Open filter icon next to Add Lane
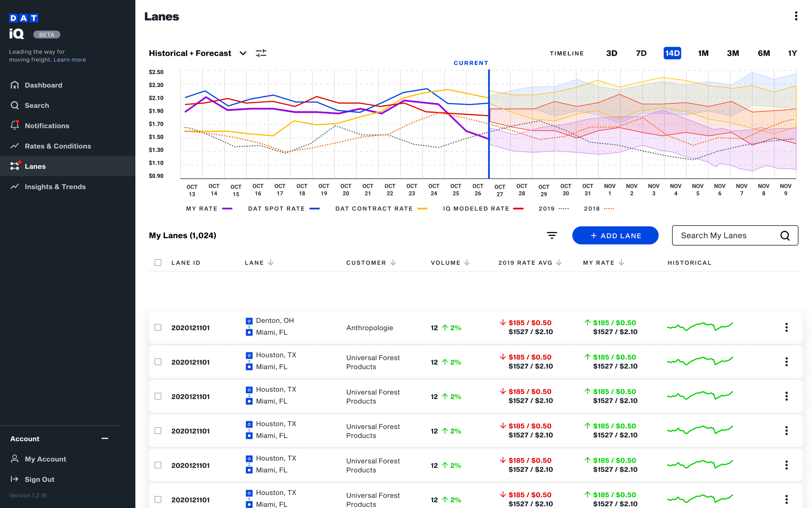 coord(552,236)
